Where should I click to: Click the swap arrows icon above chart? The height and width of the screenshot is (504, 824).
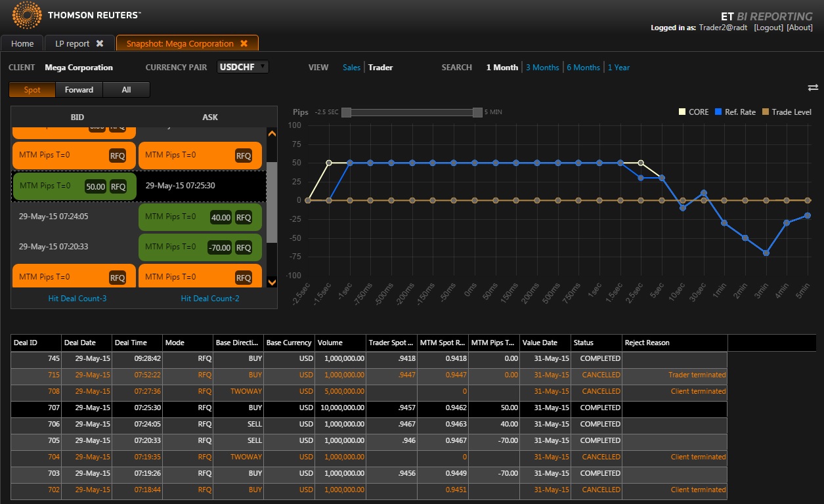click(812, 88)
